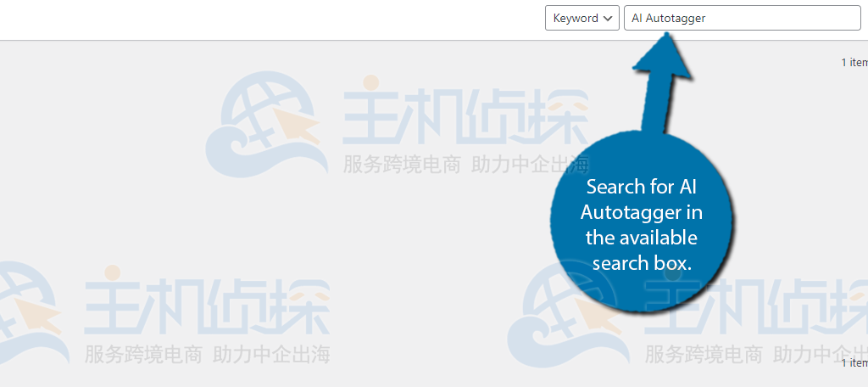This screenshot has height=387, width=868.
Task: Click the search box containing AI Autotagger
Action: coord(743,18)
